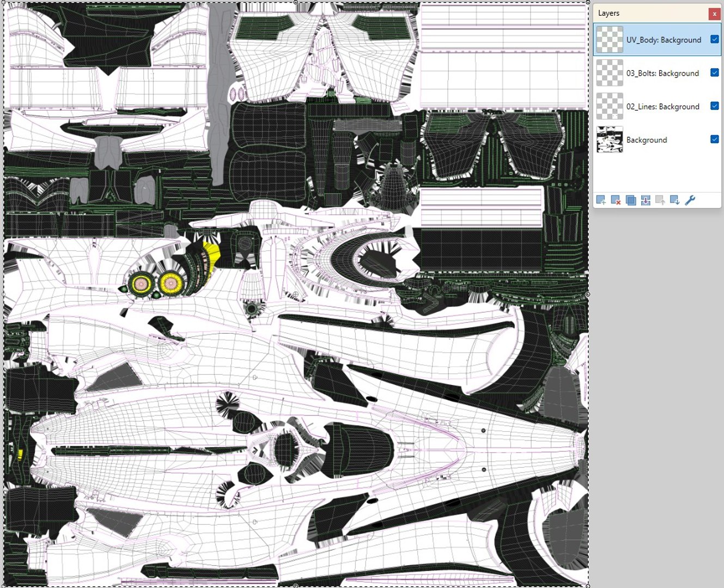Click the Move Layer Up icon
Image resolution: width=724 pixels, height=588 pixels.
tap(660, 200)
